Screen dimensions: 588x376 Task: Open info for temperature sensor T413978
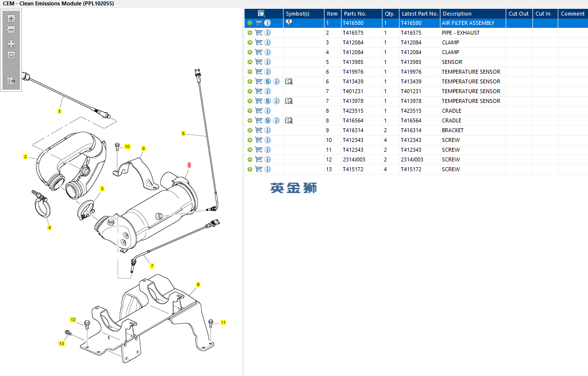pos(276,101)
